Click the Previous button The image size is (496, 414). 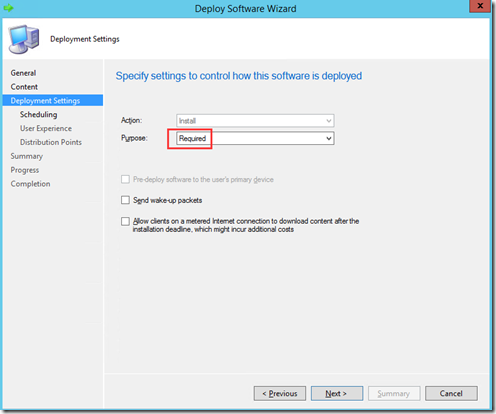tap(280, 394)
